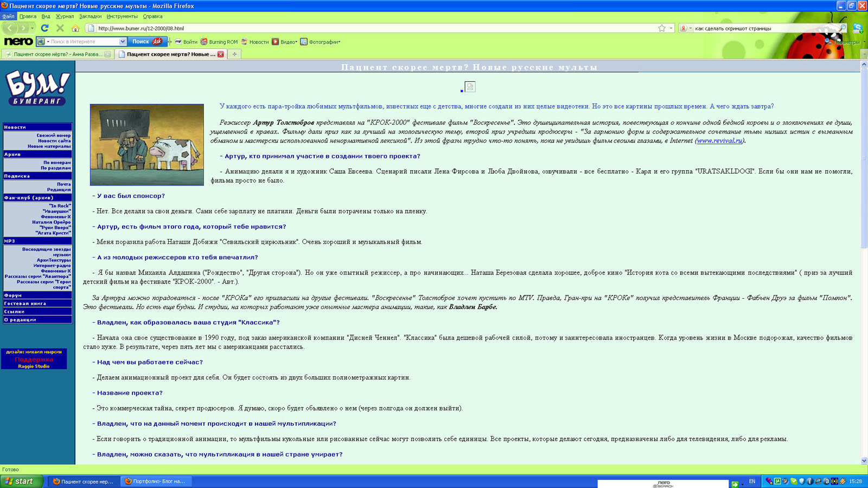Click the 'Поддержка' link in the sidebar

34,359
